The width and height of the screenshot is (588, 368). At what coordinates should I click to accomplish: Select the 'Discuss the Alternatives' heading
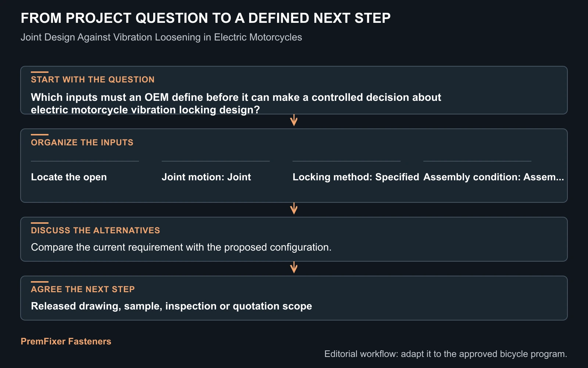(x=96, y=230)
